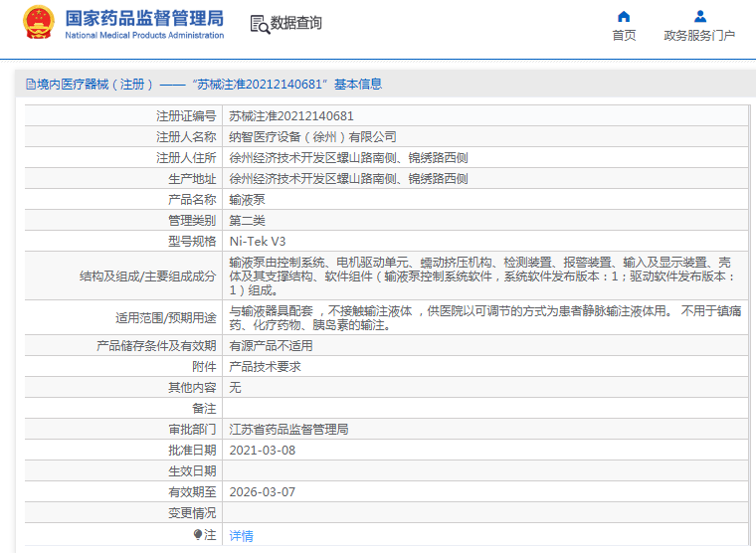Select 无 in 其他内容 row
The height and width of the screenshot is (553, 756).
click(x=235, y=387)
